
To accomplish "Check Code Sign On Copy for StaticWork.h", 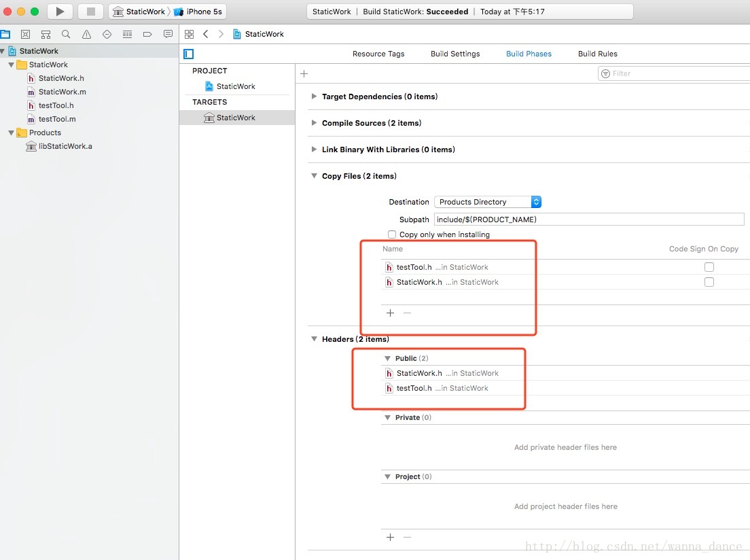I will (x=709, y=282).
